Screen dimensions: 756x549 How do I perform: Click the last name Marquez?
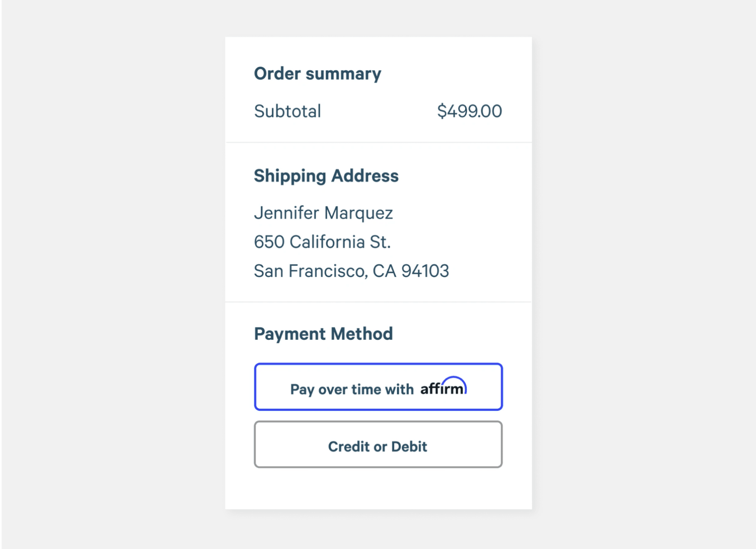click(x=359, y=213)
